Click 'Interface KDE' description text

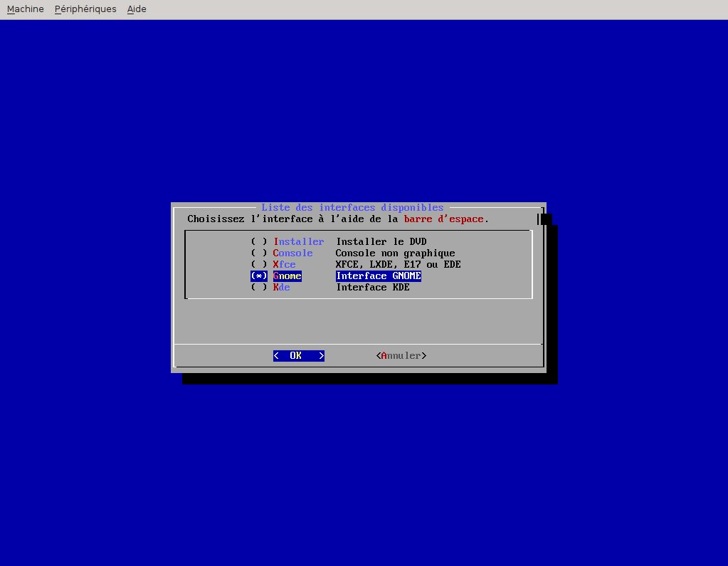(x=373, y=287)
